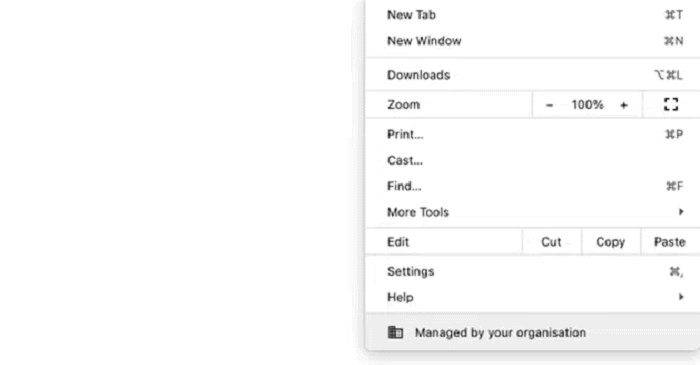Increase zoom with the plus button
This screenshot has height=365, width=700.
pos(624,105)
